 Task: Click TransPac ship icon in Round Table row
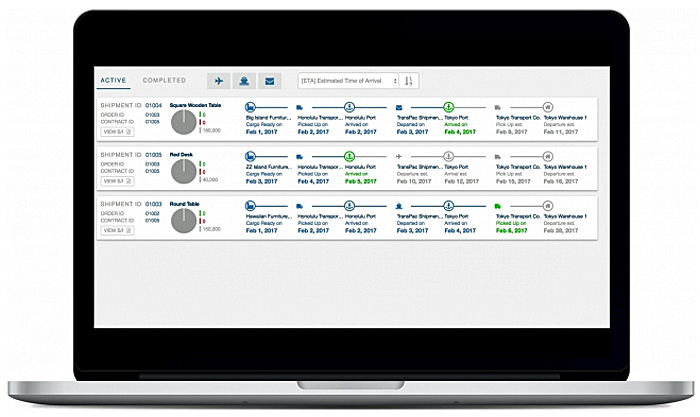(x=399, y=206)
